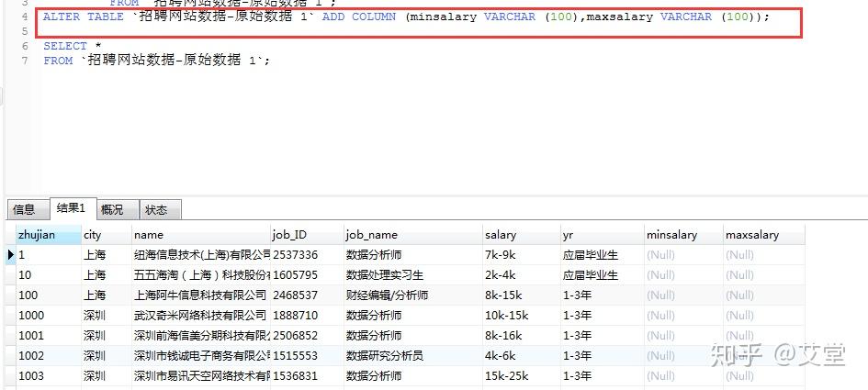This screenshot has width=868, height=390.
Task: Select salary cell 2k-4k
Action: (522, 275)
